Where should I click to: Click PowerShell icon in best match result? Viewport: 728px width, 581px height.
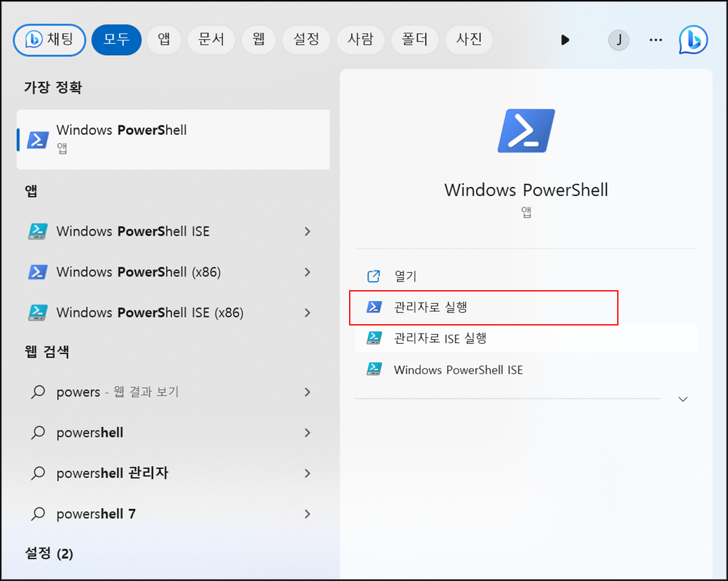tap(38, 140)
